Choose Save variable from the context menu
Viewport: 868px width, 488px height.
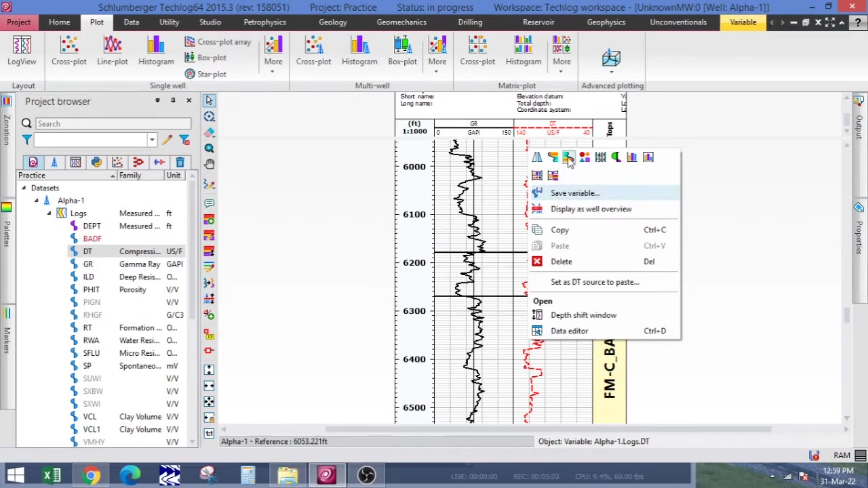tap(574, 192)
